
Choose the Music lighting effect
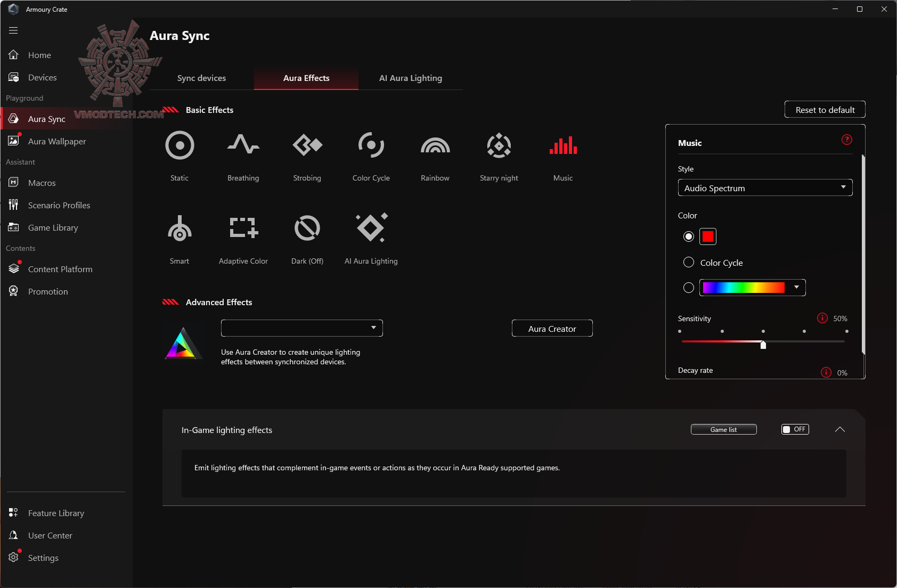563,145
